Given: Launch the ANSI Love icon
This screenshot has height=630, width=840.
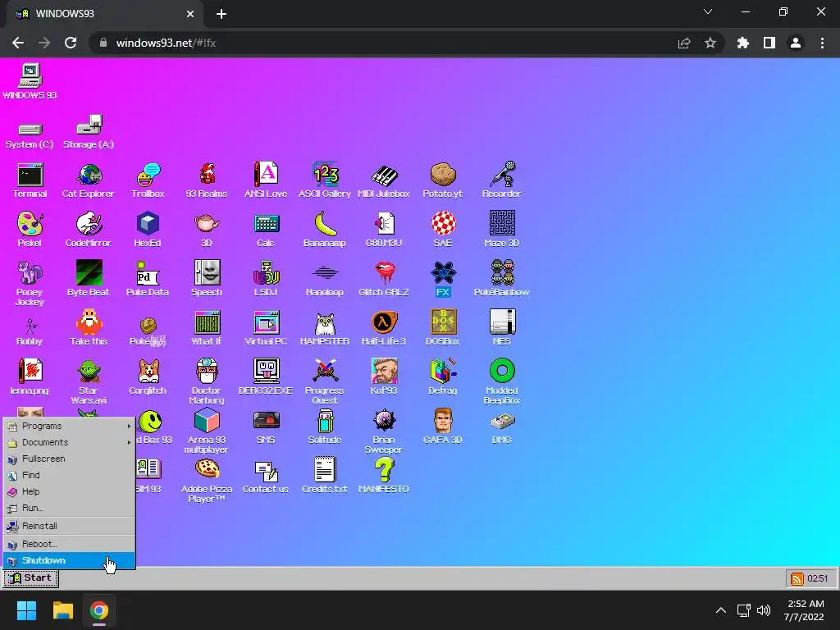Looking at the screenshot, I should [266, 180].
